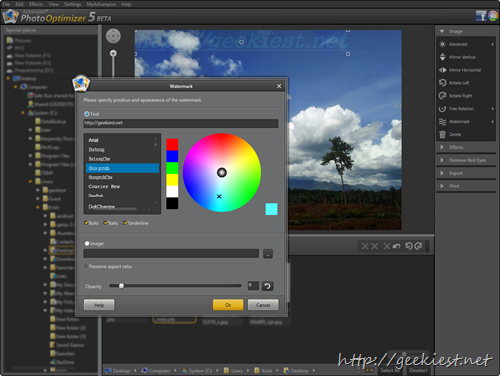Image resolution: width=500 pixels, height=376 pixels.
Task: Click the Opacity slider handle
Action: [x=121, y=286]
